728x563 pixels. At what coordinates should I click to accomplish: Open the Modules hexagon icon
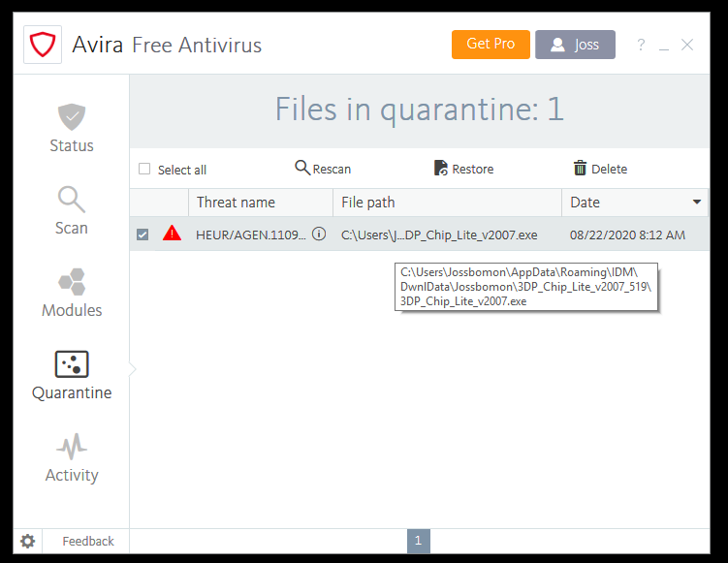point(72,282)
